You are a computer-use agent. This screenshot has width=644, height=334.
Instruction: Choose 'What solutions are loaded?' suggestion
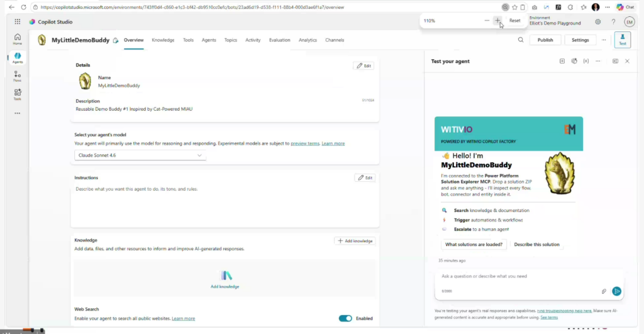coord(474,245)
